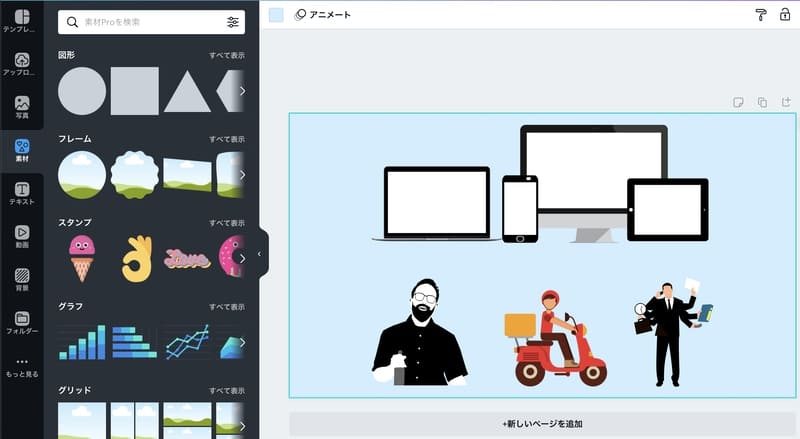
Task: Open the 動画 (Videos) sidebar panel
Action: coord(21,236)
